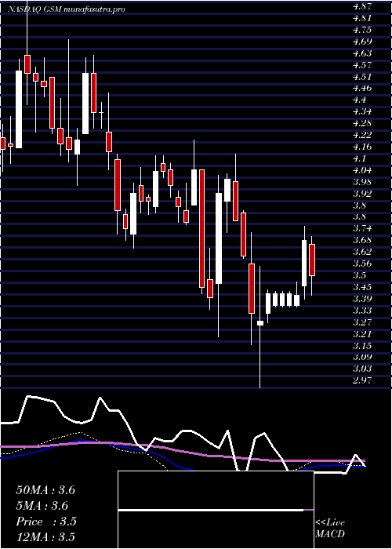Viewport: 392px width, 549px height.
Task: Click the 12MA : 3.5 readout
Action: 45,537
